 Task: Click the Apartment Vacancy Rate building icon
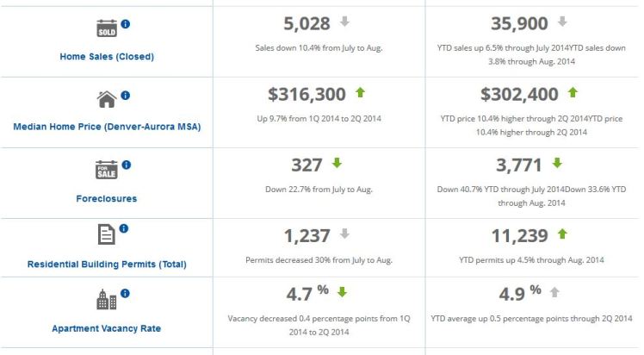click(107, 299)
